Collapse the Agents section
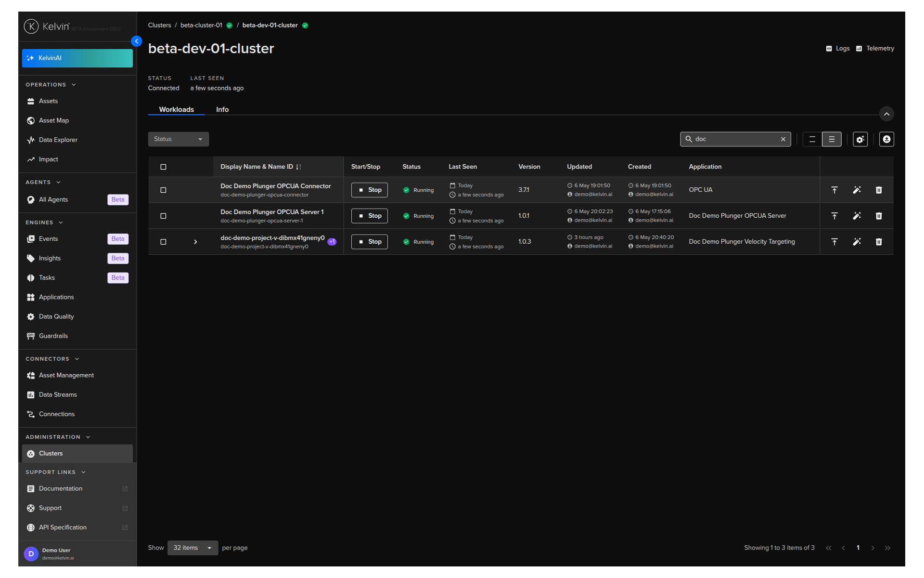924x578 pixels. [43, 183]
